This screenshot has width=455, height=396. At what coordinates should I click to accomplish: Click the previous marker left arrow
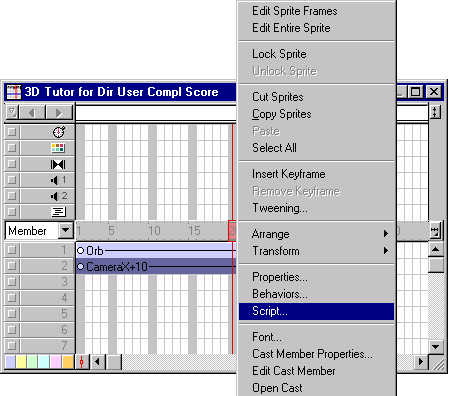[32, 113]
